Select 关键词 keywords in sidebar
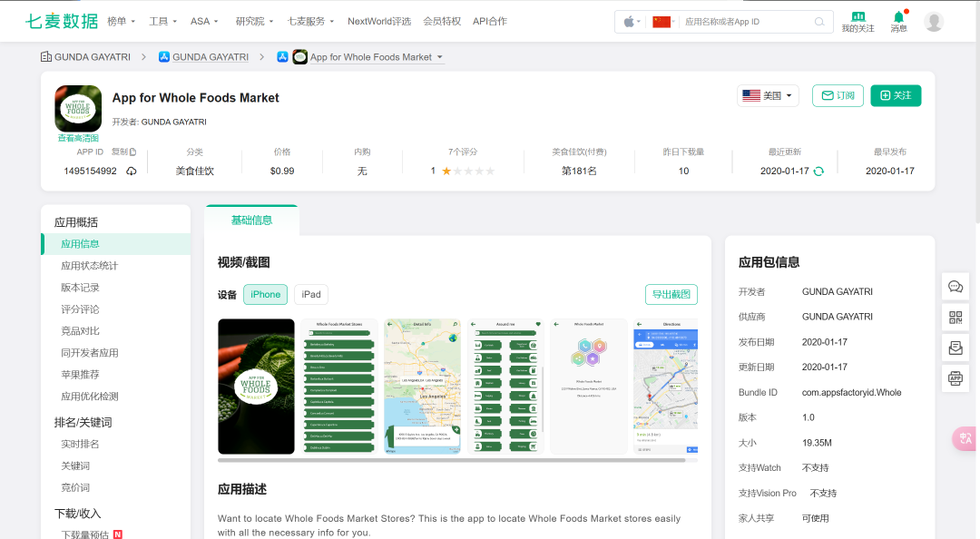 point(75,465)
